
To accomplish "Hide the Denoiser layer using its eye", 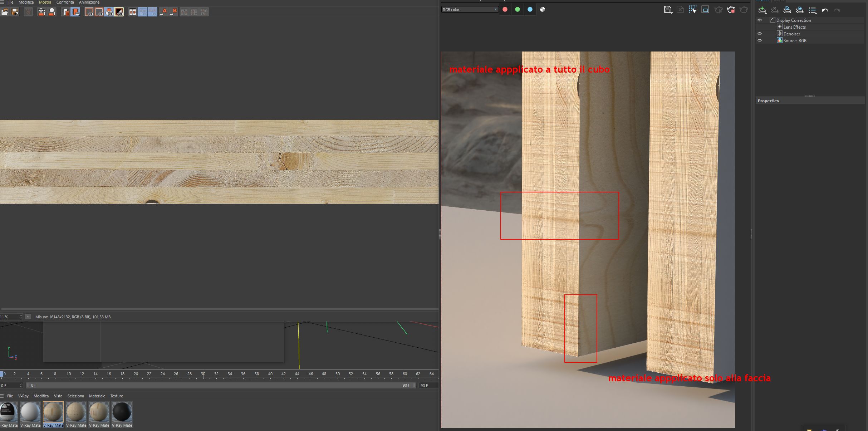I will [760, 34].
